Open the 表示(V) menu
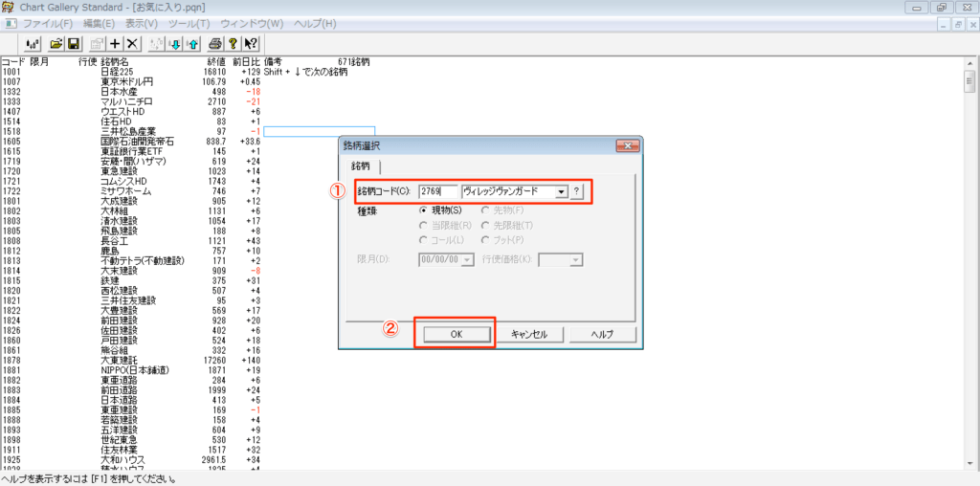The height and width of the screenshot is (486, 980). click(142, 24)
